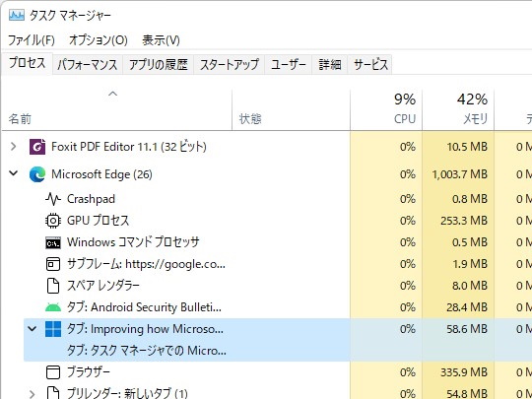Open the 表示(V) menu
Screen dimensions: 532x399
(x=161, y=40)
